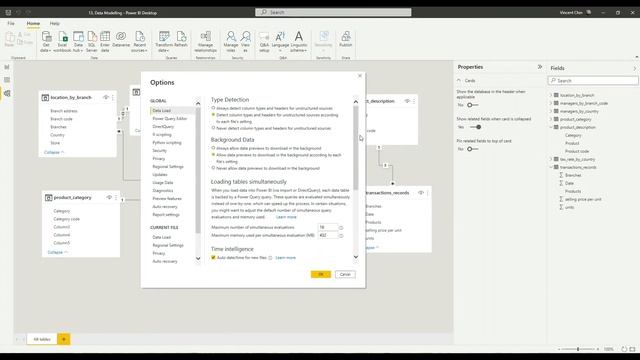Open Manage roles
The height and width of the screenshot is (360, 640).
pyautogui.click(x=231, y=42)
